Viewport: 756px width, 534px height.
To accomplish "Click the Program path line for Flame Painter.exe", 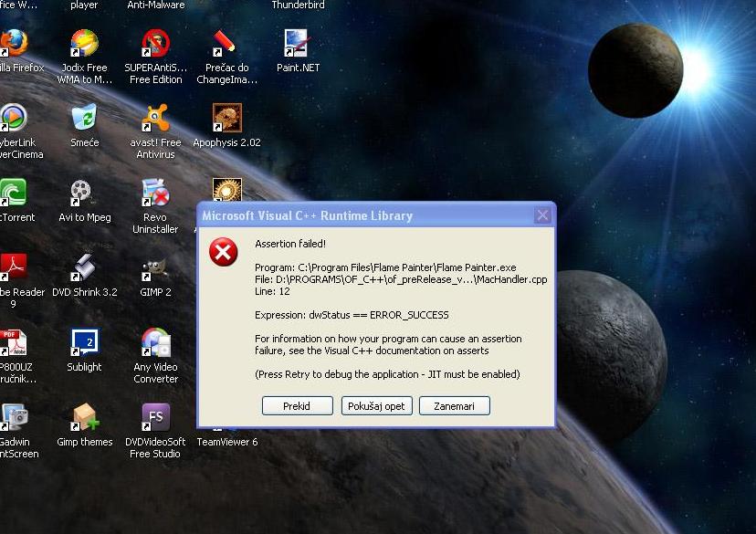I will (x=385, y=267).
